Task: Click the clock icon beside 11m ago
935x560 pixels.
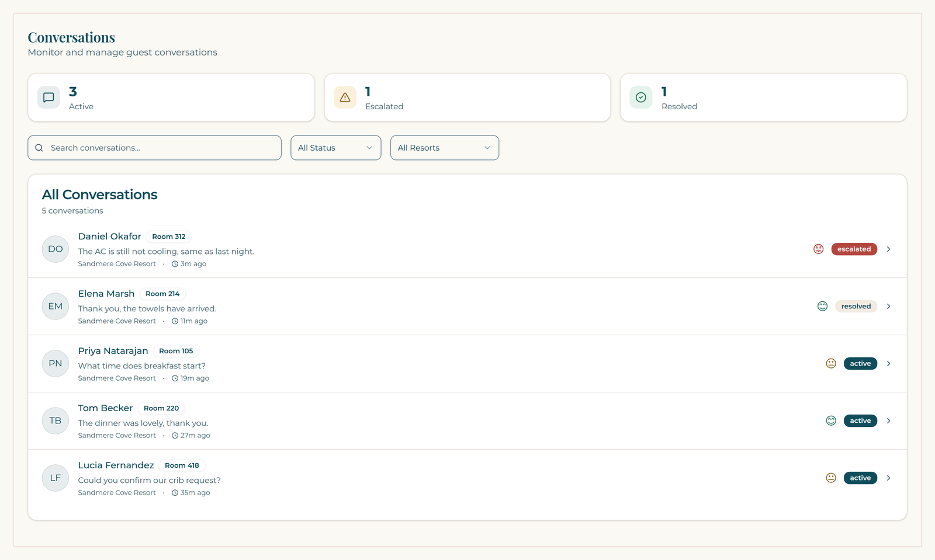Action: tap(175, 321)
